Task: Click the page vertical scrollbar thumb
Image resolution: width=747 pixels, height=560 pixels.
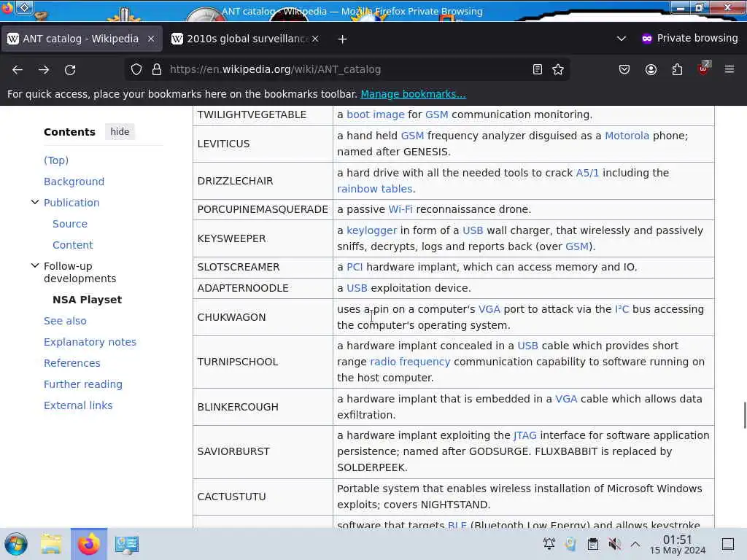Action: click(x=744, y=415)
